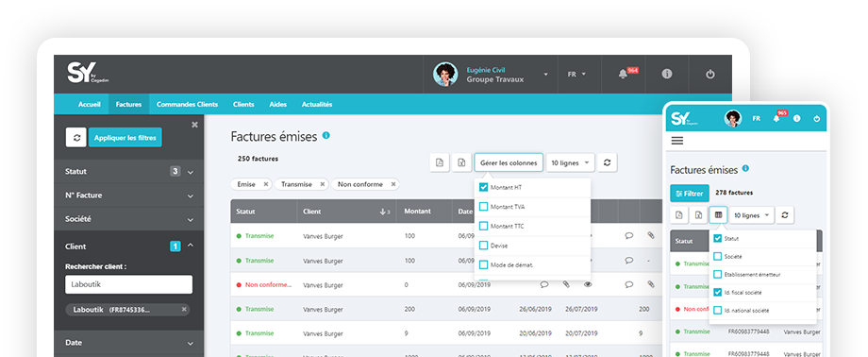This screenshot has width=868, height=357.
Task: Uncheck the Montant HT column checkbox
Action: point(483,187)
